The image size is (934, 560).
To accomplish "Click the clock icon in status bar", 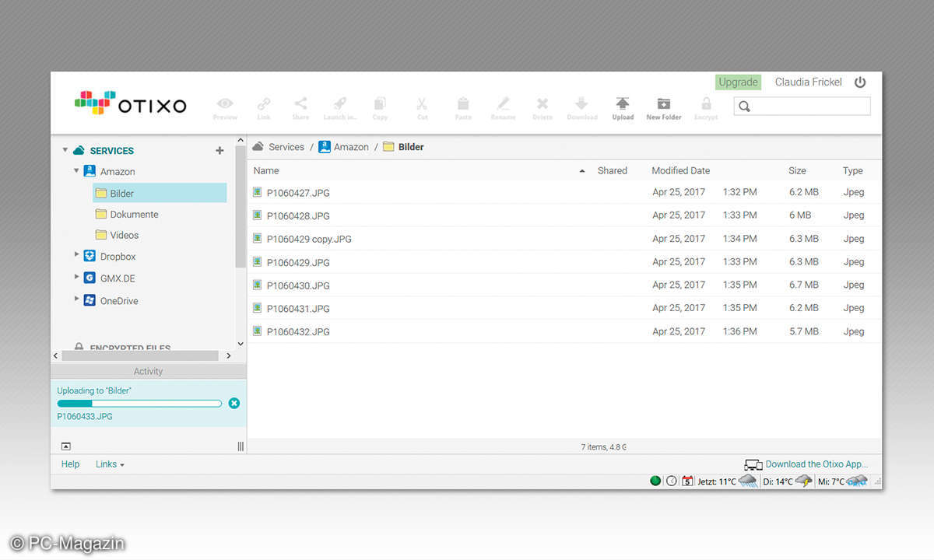I will coord(671,481).
